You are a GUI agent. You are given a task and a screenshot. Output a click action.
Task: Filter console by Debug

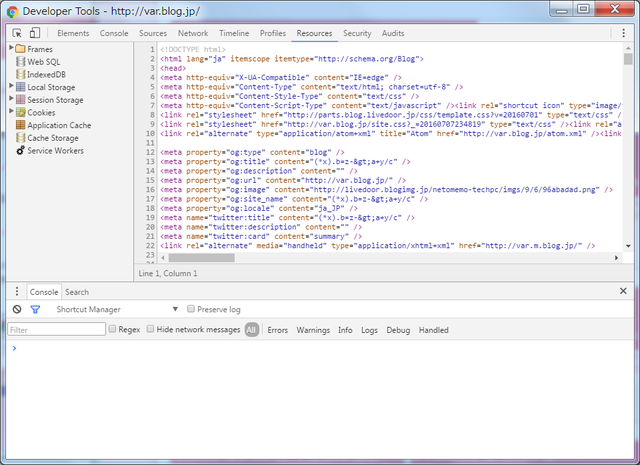click(398, 330)
